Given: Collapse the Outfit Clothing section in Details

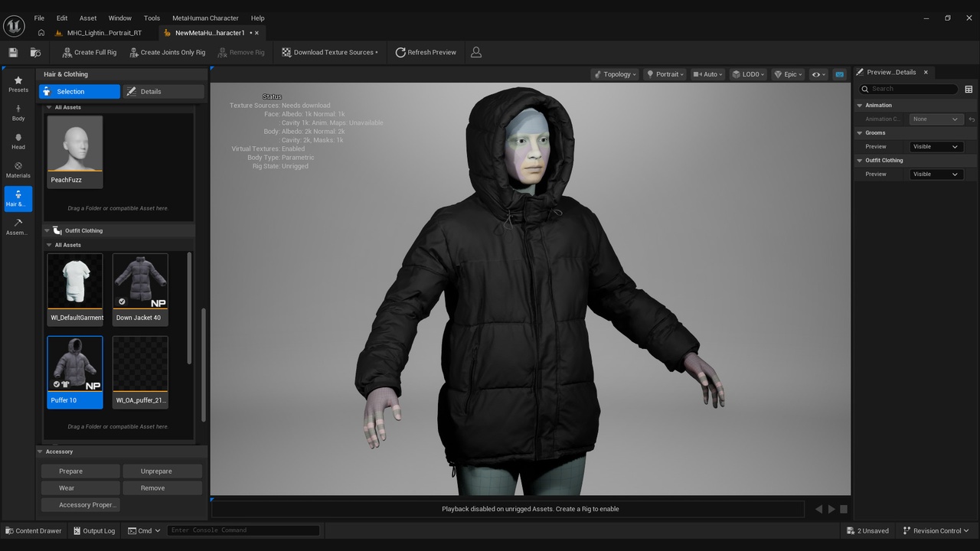Looking at the screenshot, I should [860, 160].
